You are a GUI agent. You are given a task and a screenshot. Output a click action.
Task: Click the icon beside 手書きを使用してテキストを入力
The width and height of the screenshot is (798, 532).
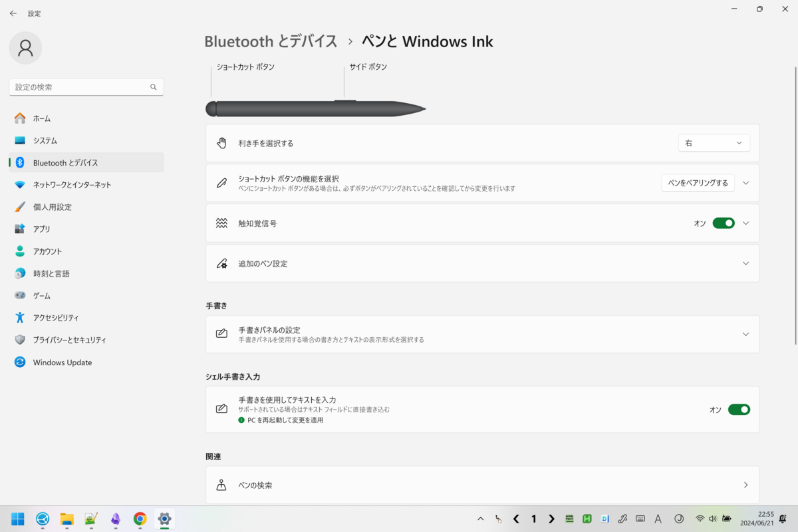tap(222, 409)
